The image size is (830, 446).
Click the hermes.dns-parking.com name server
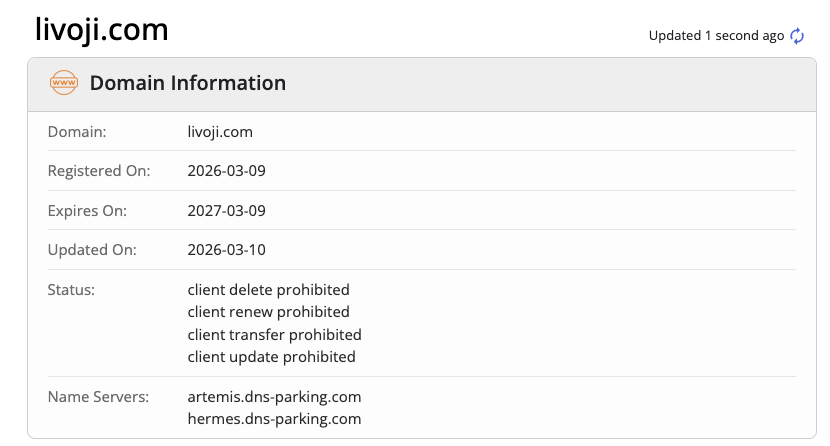274,419
